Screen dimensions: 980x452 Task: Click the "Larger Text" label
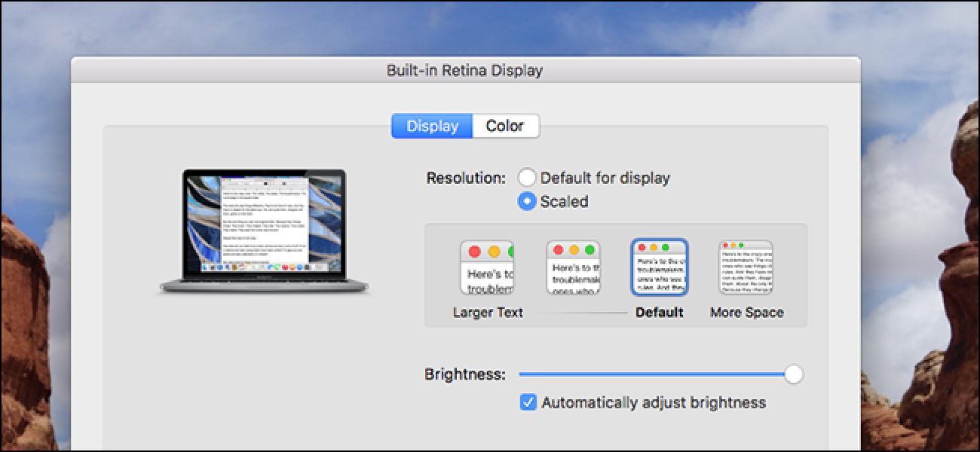coord(487,312)
